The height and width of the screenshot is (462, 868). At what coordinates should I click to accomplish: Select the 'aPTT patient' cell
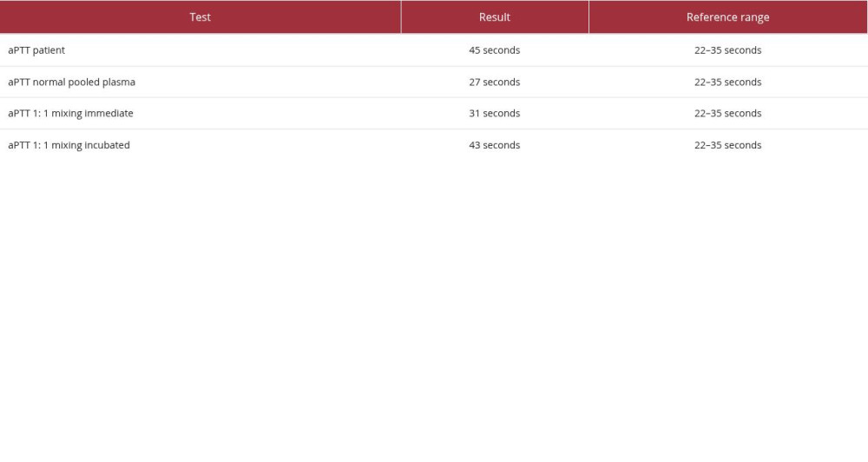(x=201, y=49)
